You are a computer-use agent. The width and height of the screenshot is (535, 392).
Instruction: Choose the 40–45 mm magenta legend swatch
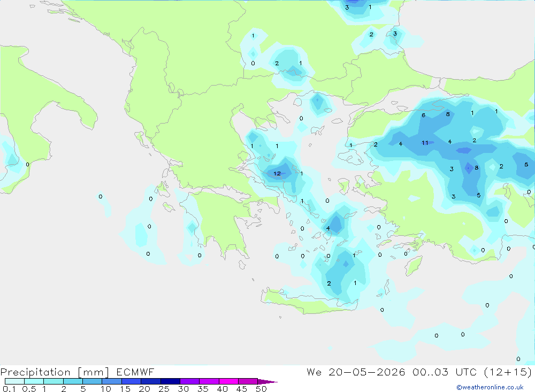point(228,381)
